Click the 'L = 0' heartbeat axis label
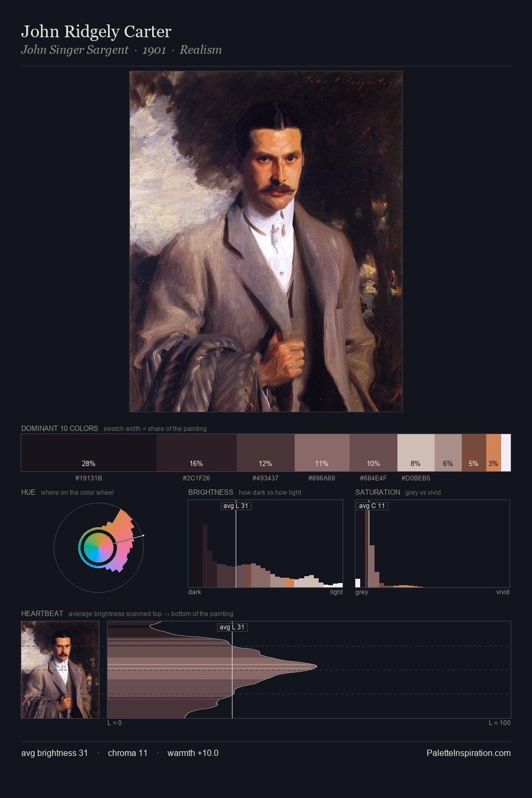The height and width of the screenshot is (798, 532). pos(114,723)
